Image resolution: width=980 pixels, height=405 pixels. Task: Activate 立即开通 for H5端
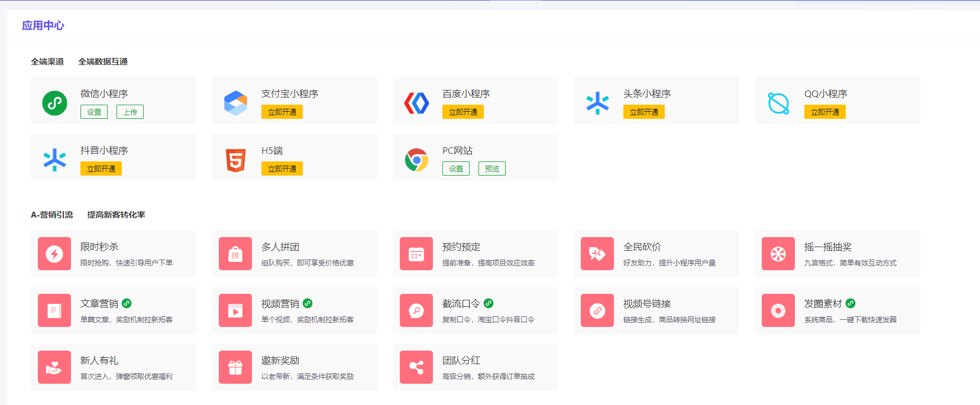point(282,169)
